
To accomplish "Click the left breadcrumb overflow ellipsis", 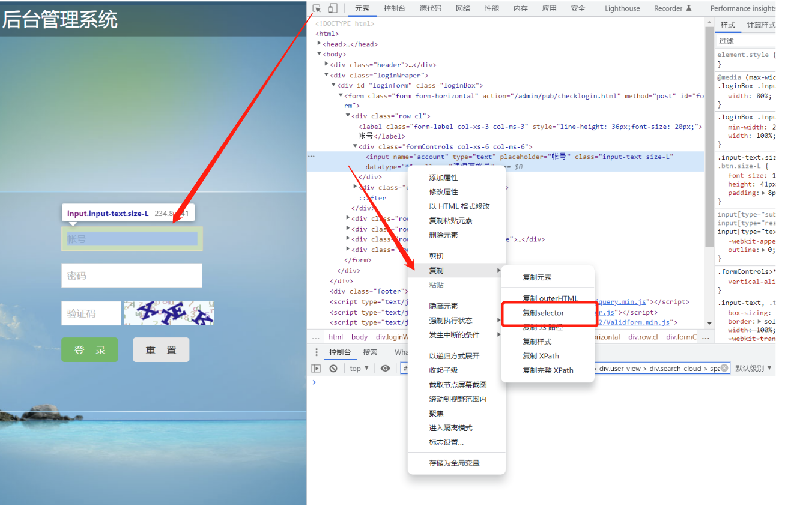I will [316, 337].
